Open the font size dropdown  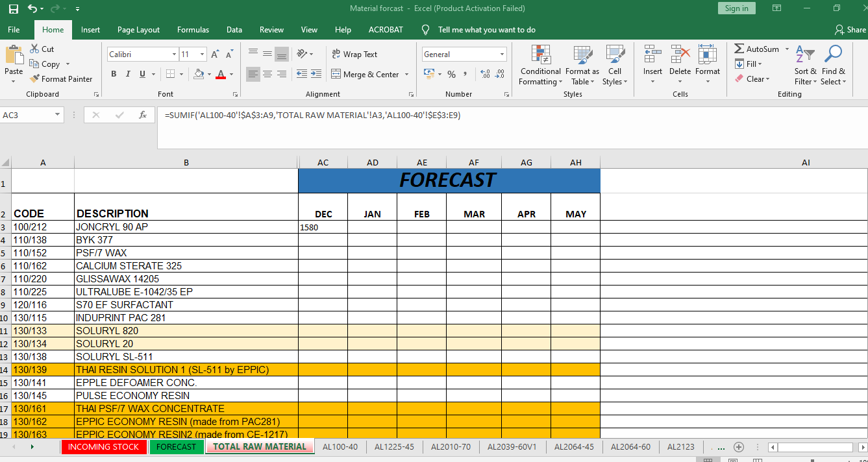click(x=203, y=55)
